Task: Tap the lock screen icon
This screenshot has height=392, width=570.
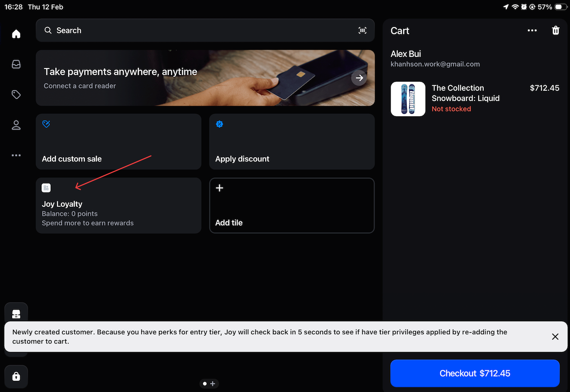Action: 16,376
